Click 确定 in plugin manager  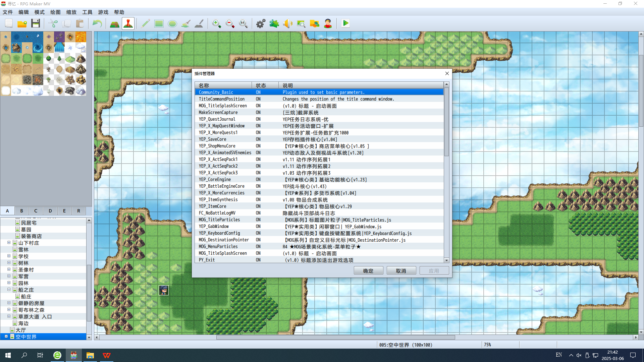coord(368,271)
